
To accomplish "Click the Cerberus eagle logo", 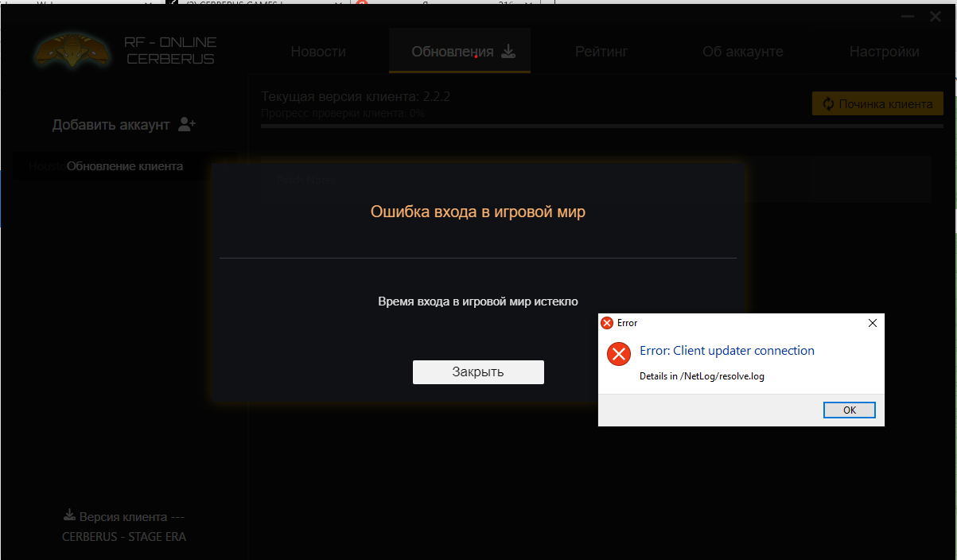I will pyautogui.click(x=71, y=51).
